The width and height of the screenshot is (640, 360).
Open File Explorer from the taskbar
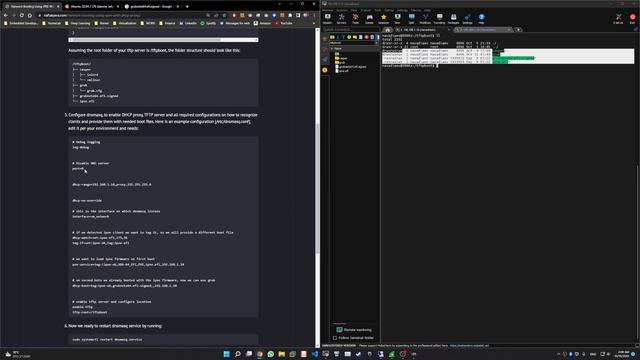click(282, 354)
